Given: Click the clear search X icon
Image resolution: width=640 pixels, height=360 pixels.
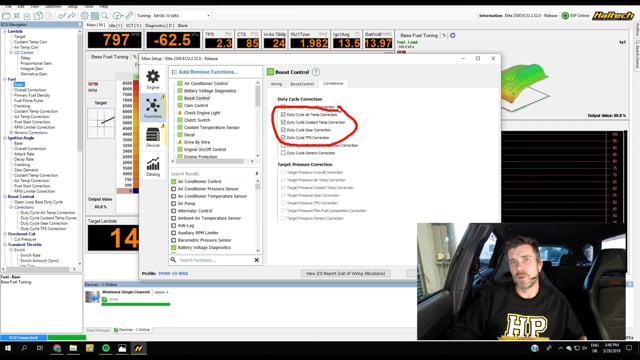Looking at the screenshot, I should [257, 260].
